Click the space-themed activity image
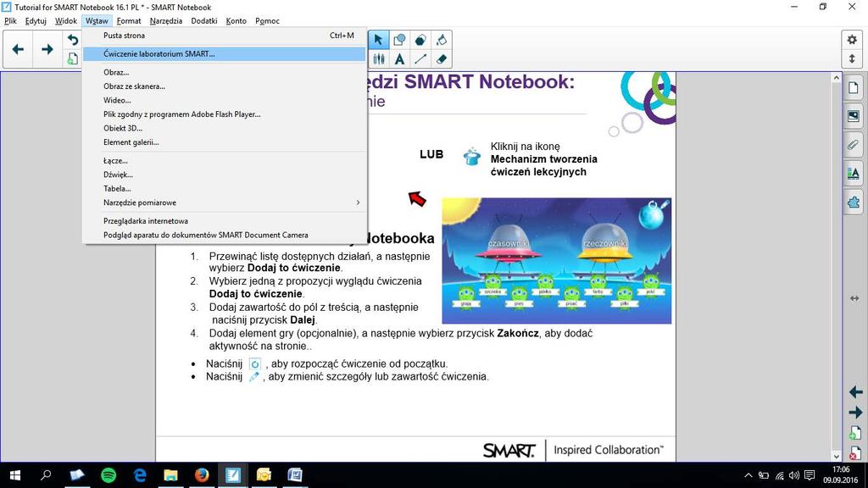 [556, 261]
